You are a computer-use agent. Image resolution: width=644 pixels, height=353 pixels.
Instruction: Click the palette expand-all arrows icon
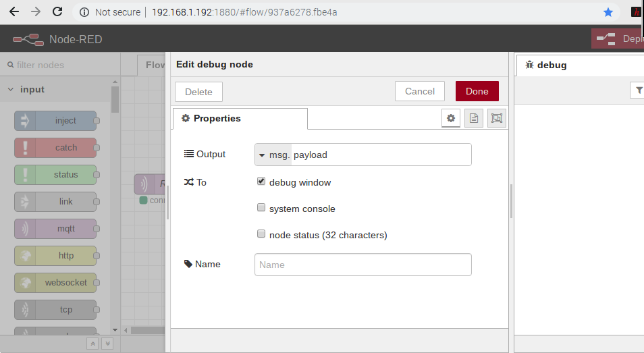click(107, 344)
